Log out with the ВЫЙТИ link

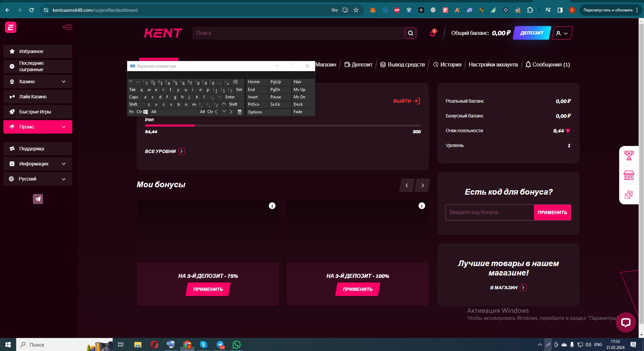406,101
